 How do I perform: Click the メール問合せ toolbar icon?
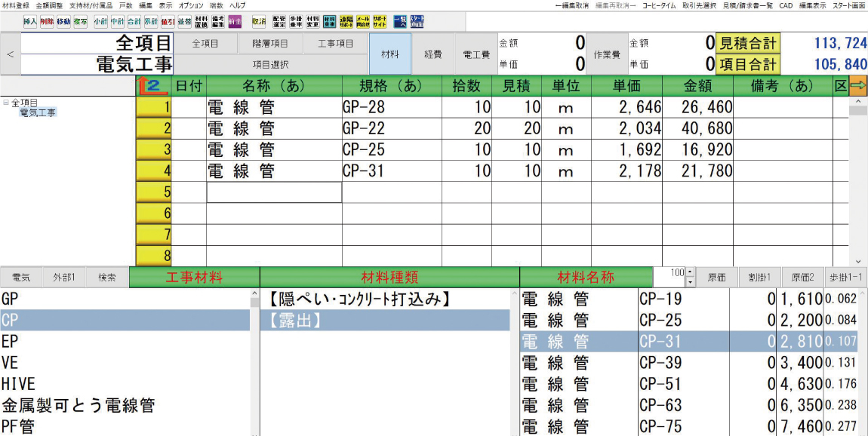pyautogui.click(x=363, y=22)
